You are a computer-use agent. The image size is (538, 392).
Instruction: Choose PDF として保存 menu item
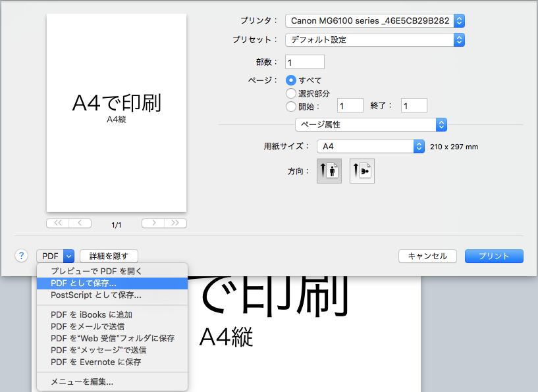[84, 283]
